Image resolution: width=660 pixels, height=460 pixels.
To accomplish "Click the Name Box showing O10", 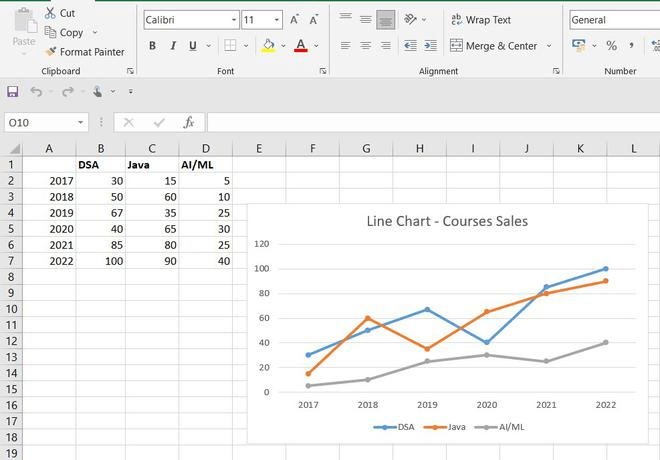I will pyautogui.click(x=46, y=122).
